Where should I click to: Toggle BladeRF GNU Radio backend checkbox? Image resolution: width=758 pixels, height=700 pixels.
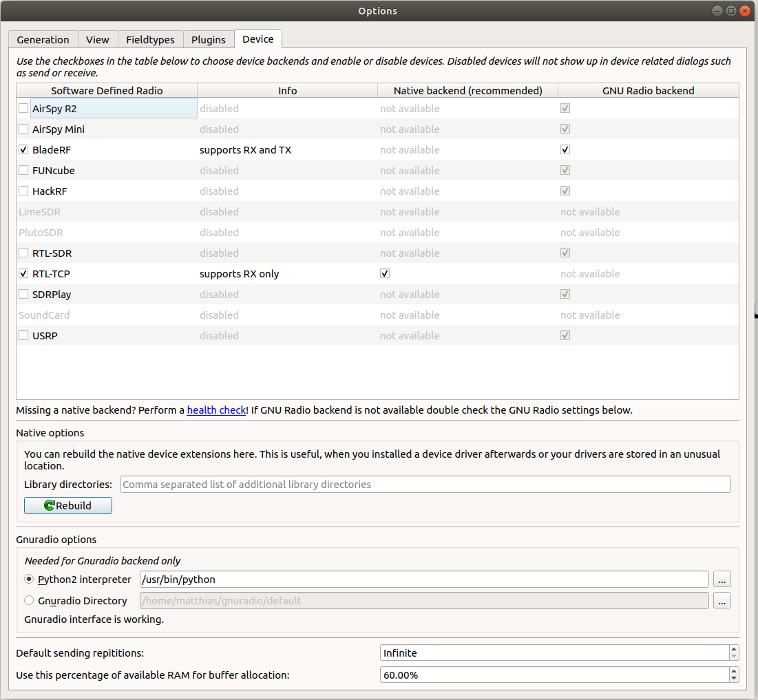pyautogui.click(x=565, y=150)
